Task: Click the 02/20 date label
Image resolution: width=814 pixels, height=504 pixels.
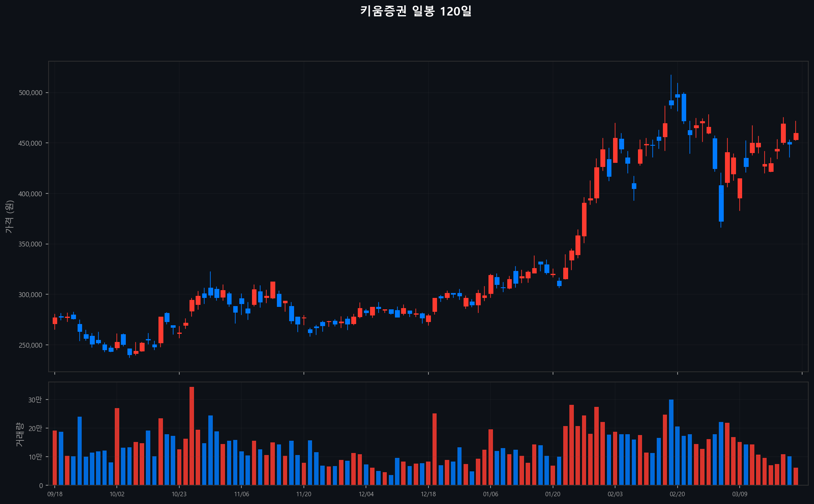Action: 677,494
